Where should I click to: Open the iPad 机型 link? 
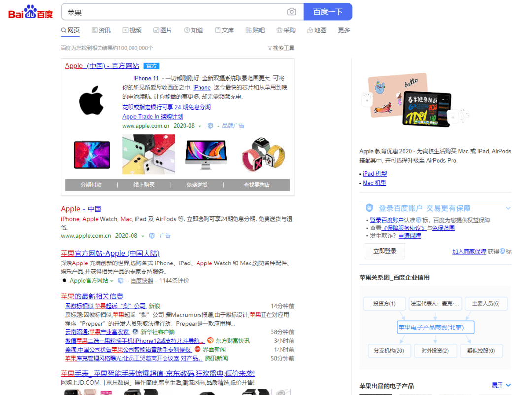[x=374, y=174]
